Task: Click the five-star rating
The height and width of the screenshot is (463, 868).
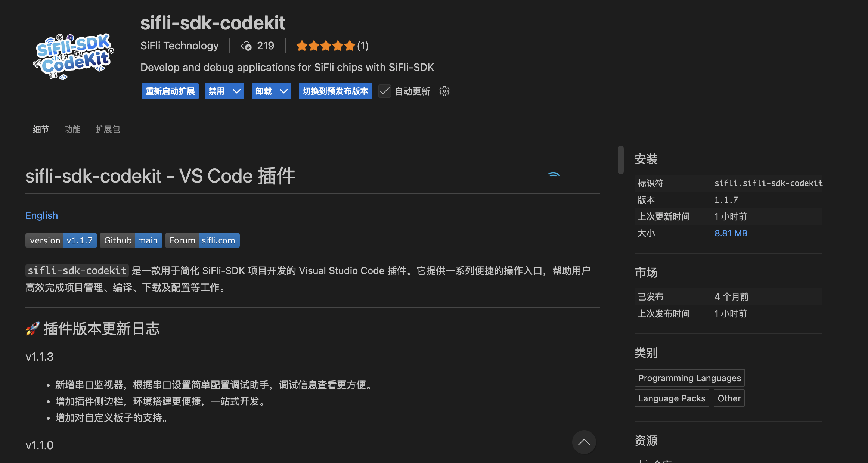Action: coord(325,46)
